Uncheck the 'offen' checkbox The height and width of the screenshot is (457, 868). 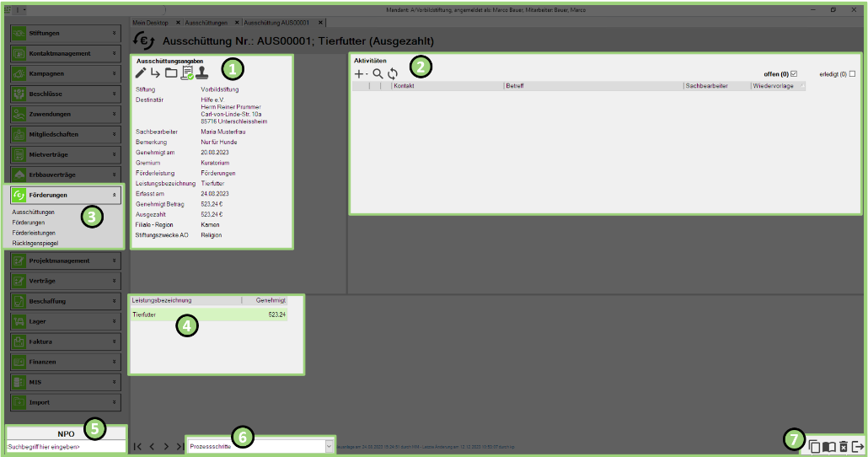[793, 74]
